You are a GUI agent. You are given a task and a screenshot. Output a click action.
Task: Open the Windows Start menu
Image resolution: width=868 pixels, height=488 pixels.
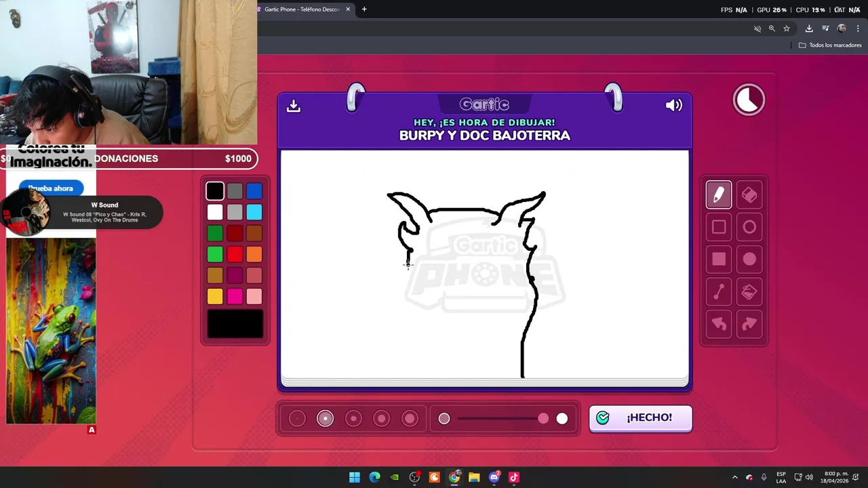(355, 477)
